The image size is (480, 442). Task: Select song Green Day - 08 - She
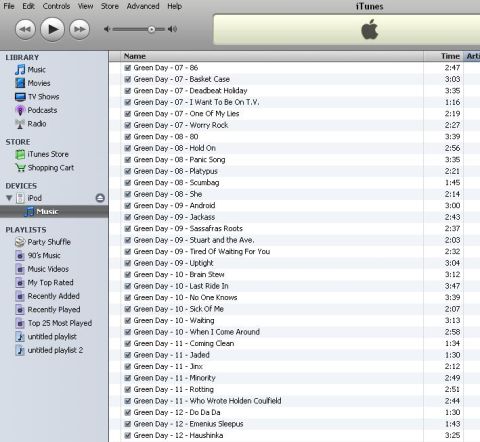(168, 194)
